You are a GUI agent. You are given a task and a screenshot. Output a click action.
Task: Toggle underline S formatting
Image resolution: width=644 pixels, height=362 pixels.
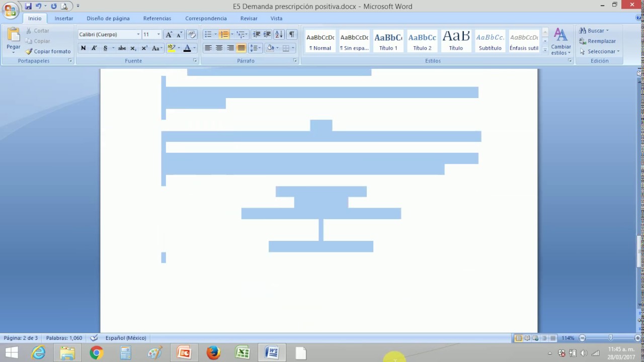coord(105,48)
